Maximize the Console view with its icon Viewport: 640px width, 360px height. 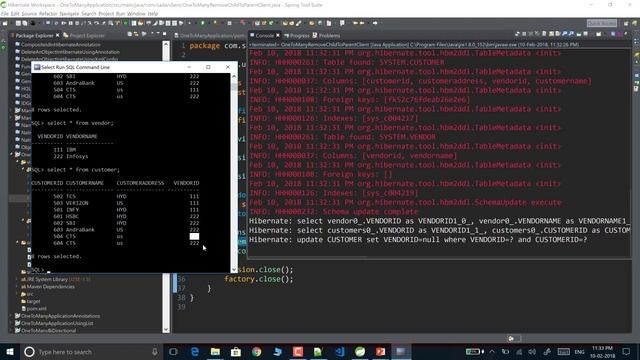627,34
